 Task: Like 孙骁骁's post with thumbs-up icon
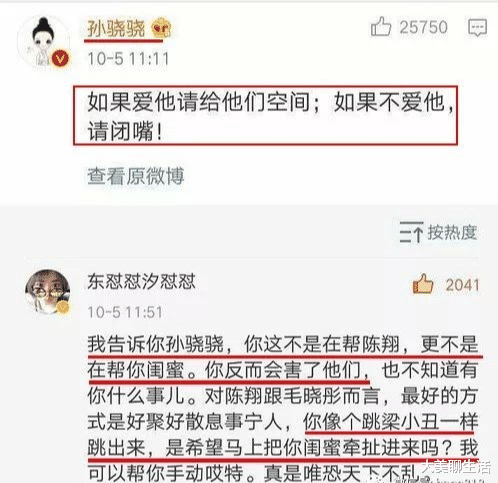pos(381,27)
